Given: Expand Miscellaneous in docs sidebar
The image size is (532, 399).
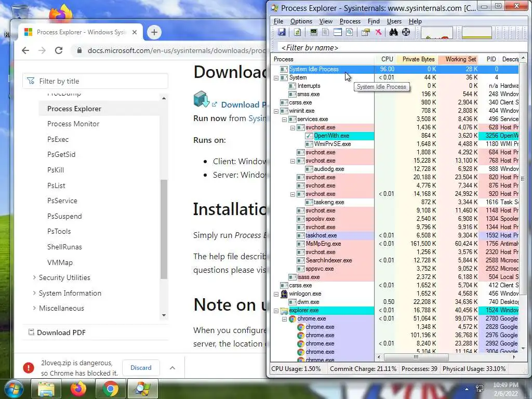Looking at the screenshot, I should point(34,308).
